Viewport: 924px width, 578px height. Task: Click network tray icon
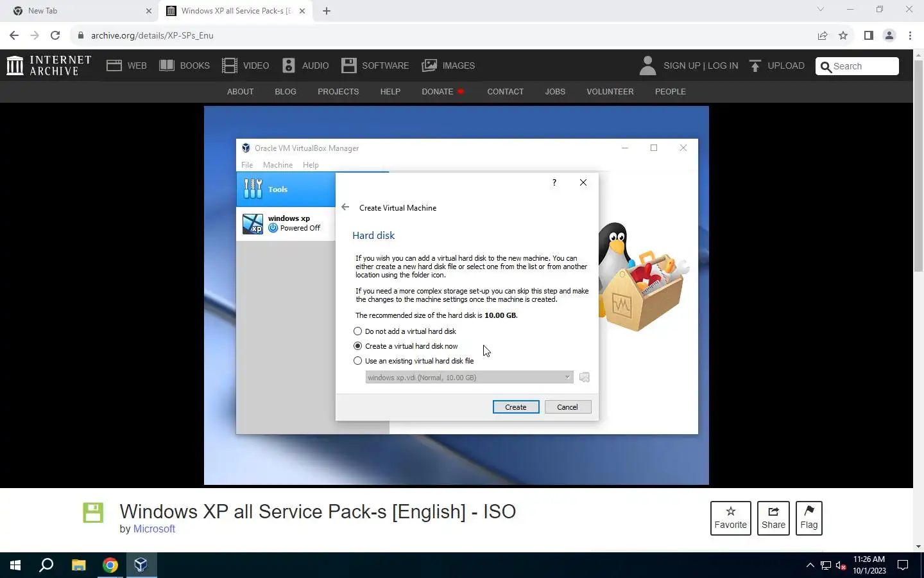[x=826, y=565]
